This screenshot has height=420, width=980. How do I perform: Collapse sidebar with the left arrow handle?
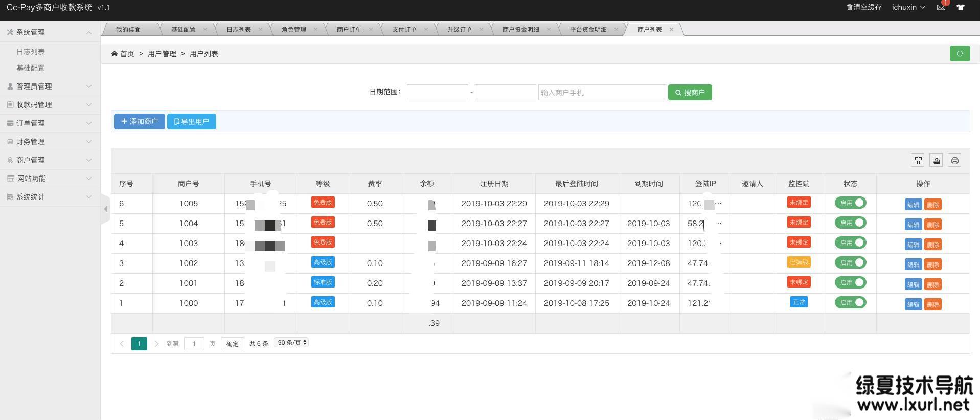(105, 209)
